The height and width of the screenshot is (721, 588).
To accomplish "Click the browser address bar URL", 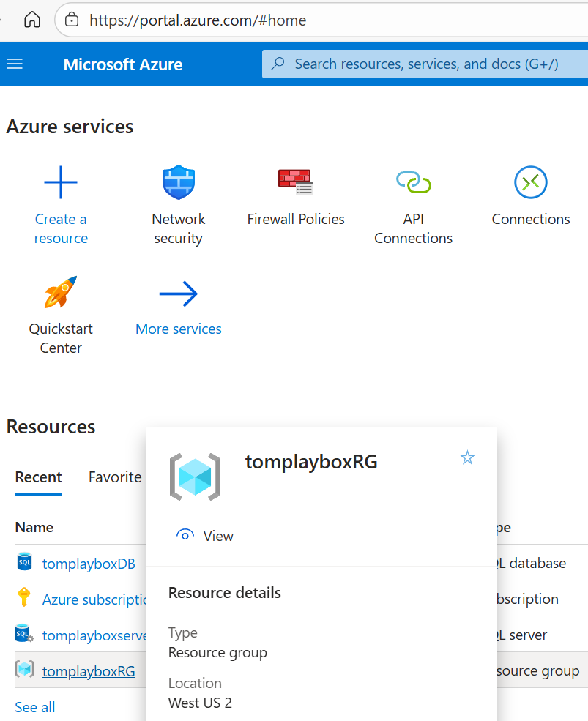I will 198,20.
